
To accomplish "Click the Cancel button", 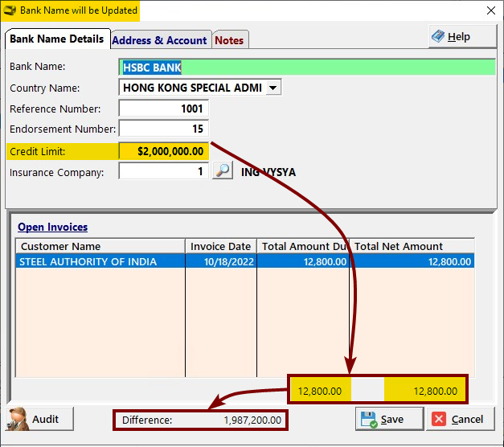I will (461, 419).
